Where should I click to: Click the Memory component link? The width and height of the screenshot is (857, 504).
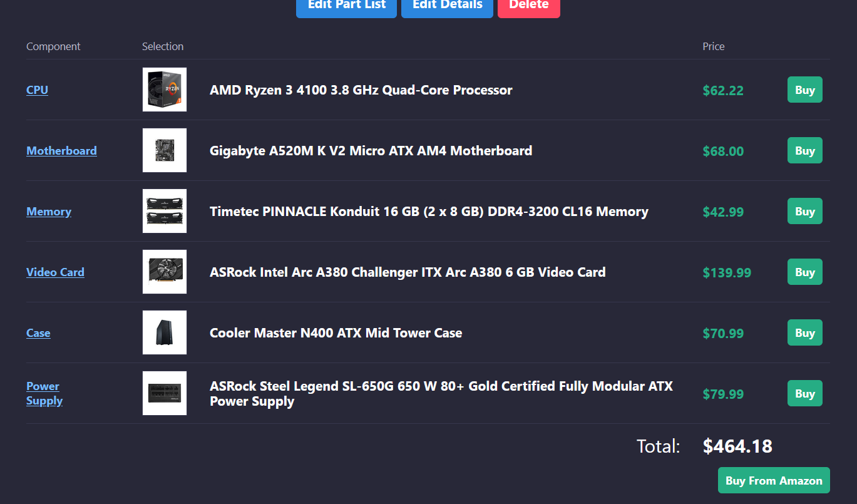click(x=49, y=211)
